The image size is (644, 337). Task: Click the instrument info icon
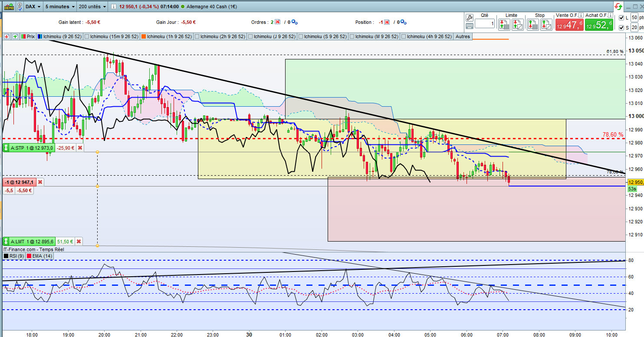(114, 7)
